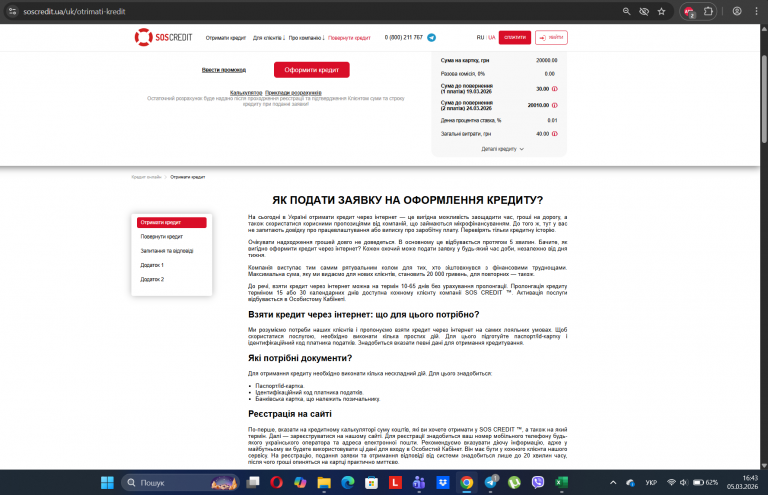
Task: Switch to Google Chrome on taskbar
Action: tap(466, 483)
